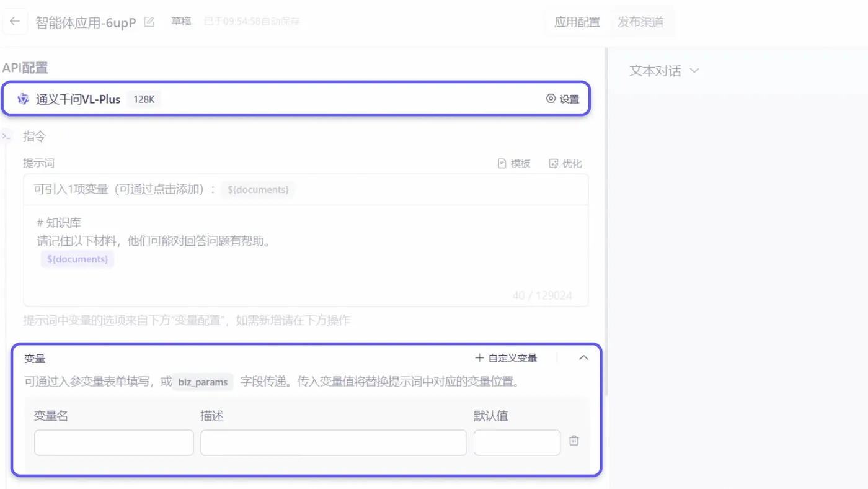The width and height of the screenshot is (868, 489).
Task: Click the 智能体应用-6upP title
Action: [86, 23]
